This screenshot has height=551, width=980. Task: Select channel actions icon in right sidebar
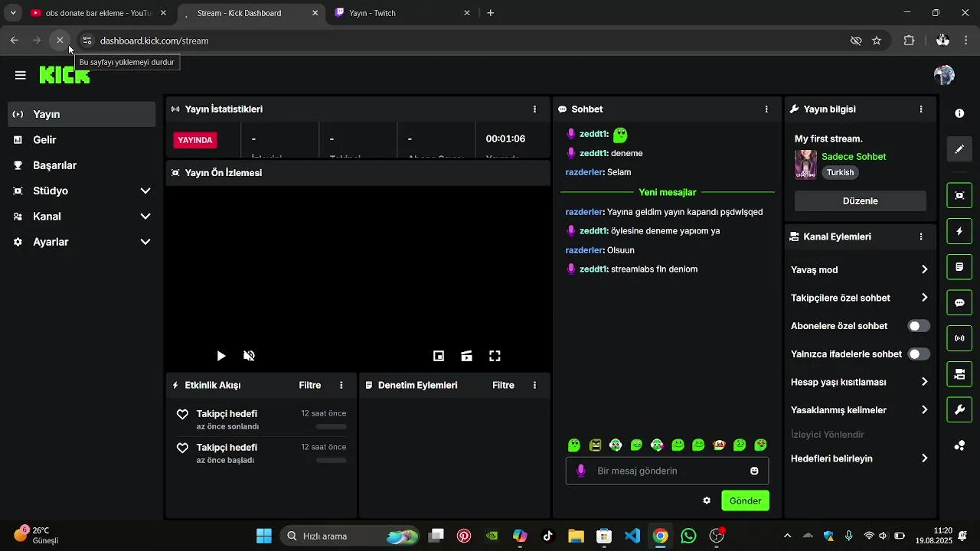click(x=959, y=374)
